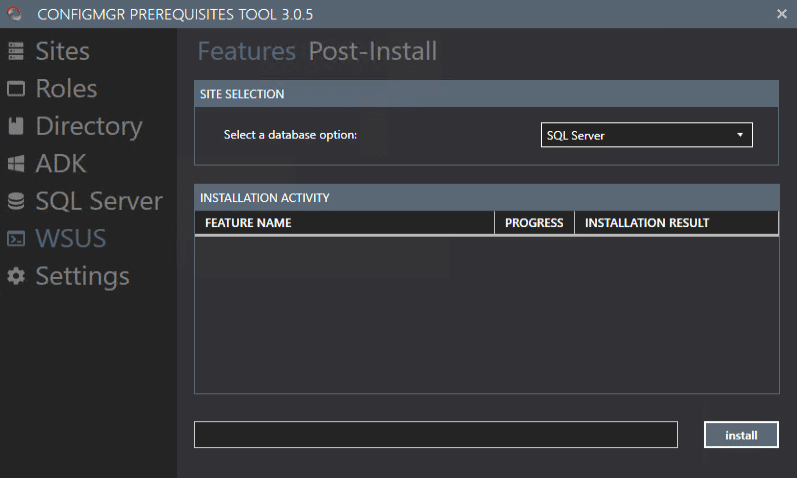Image resolution: width=797 pixels, height=478 pixels.
Task: Open Roles via its window icon
Action: (x=16, y=89)
